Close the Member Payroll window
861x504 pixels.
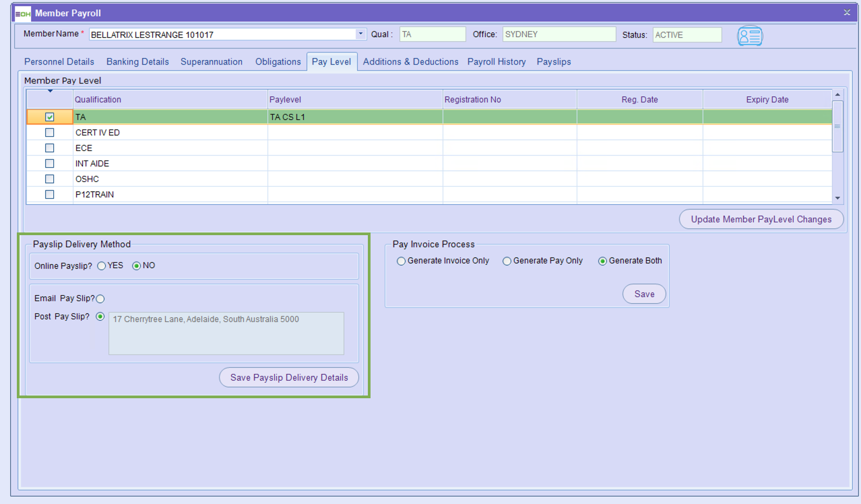tap(847, 12)
